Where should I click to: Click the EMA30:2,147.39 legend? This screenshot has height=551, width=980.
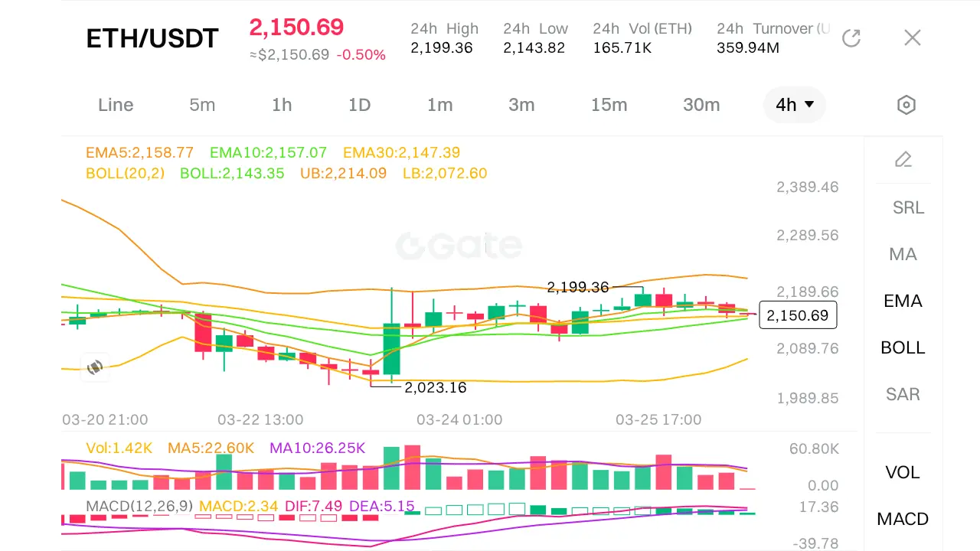click(401, 152)
